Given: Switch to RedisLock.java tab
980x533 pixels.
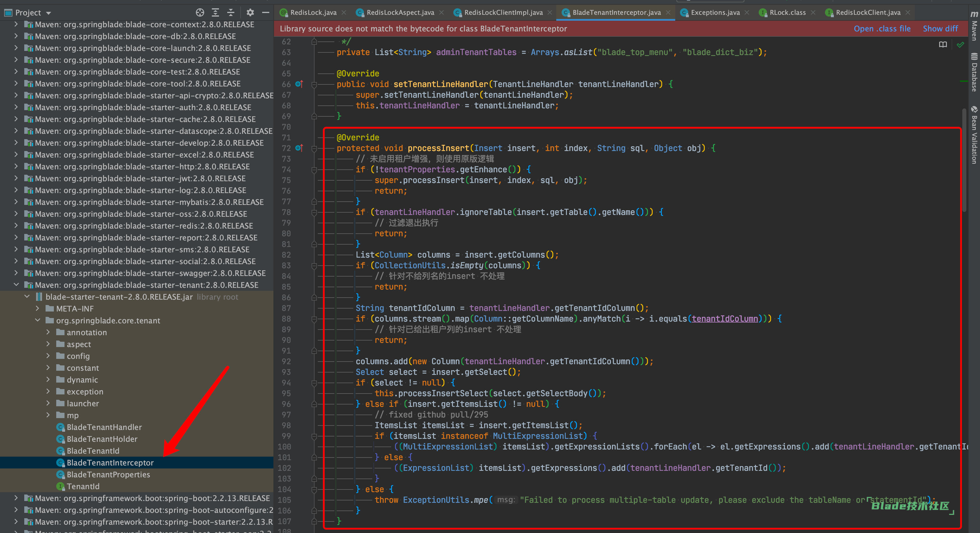Looking at the screenshot, I should pos(313,12).
